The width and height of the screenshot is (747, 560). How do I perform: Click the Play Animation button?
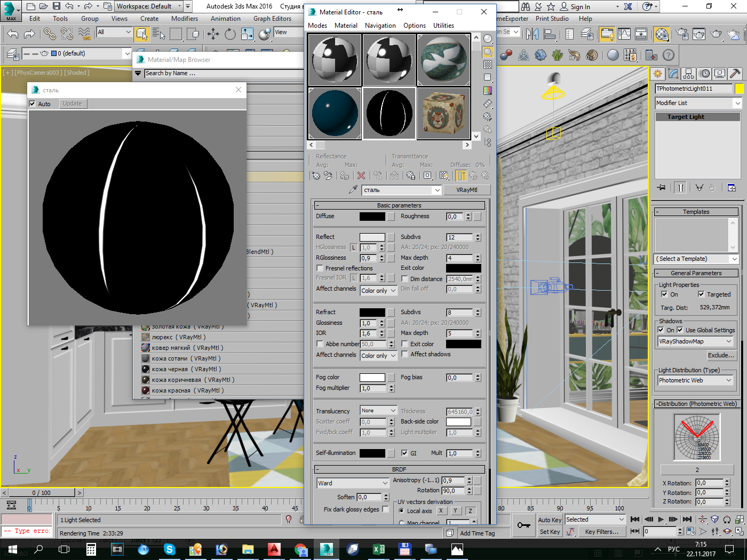(x=661, y=519)
